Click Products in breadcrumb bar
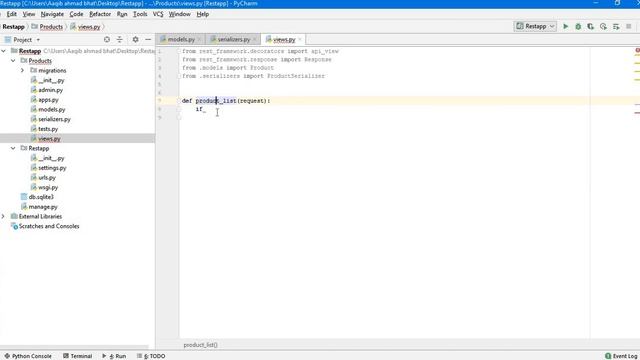The width and height of the screenshot is (640, 360). (51, 27)
